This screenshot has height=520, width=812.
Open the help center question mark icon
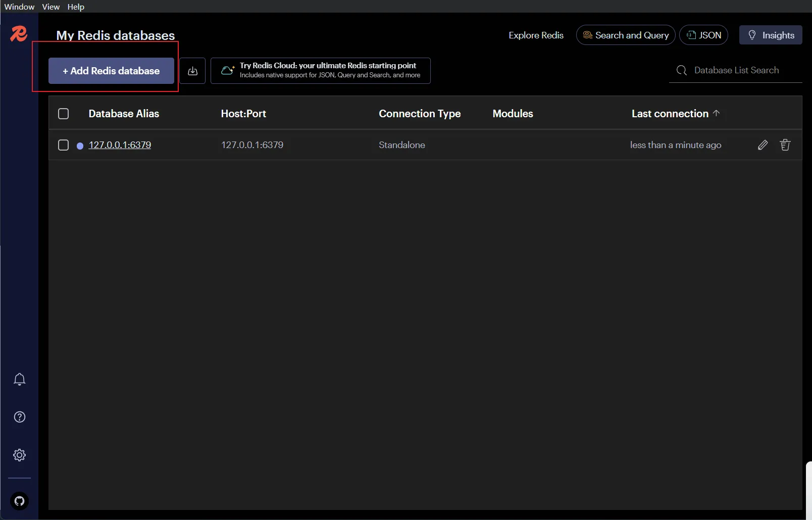(19, 417)
